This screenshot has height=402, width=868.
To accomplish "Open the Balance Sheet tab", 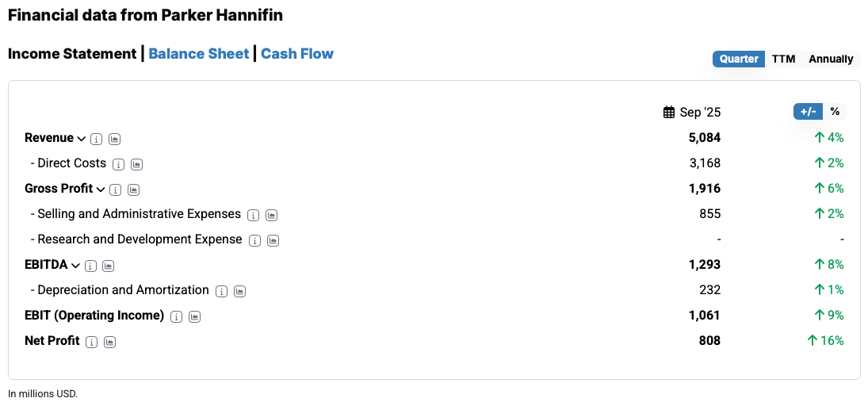I will [199, 54].
